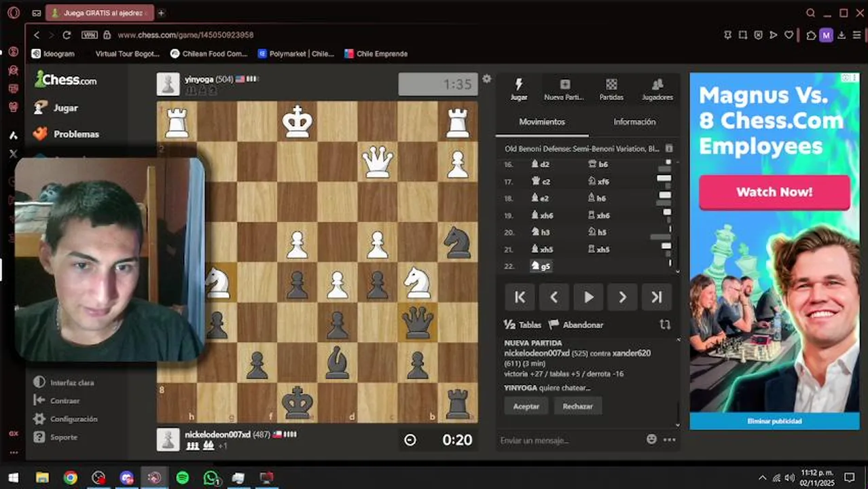Reject the chat request with Rechazar

point(578,406)
